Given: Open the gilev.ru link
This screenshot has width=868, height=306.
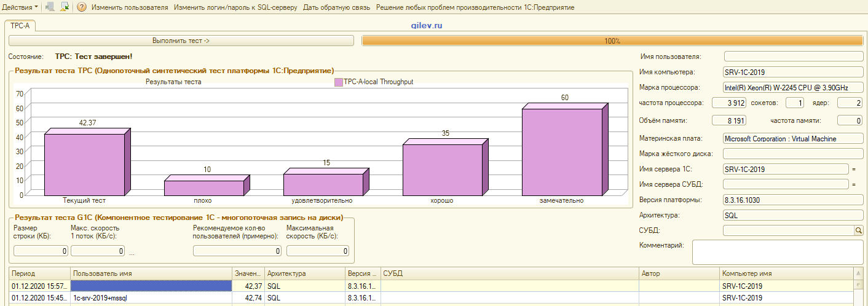Looking at the screenshot, I should 426,26.
